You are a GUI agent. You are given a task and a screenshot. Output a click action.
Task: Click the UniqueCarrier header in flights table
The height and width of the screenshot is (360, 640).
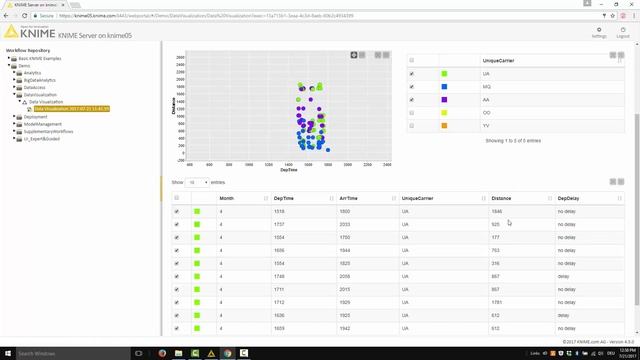coord(417,198)
